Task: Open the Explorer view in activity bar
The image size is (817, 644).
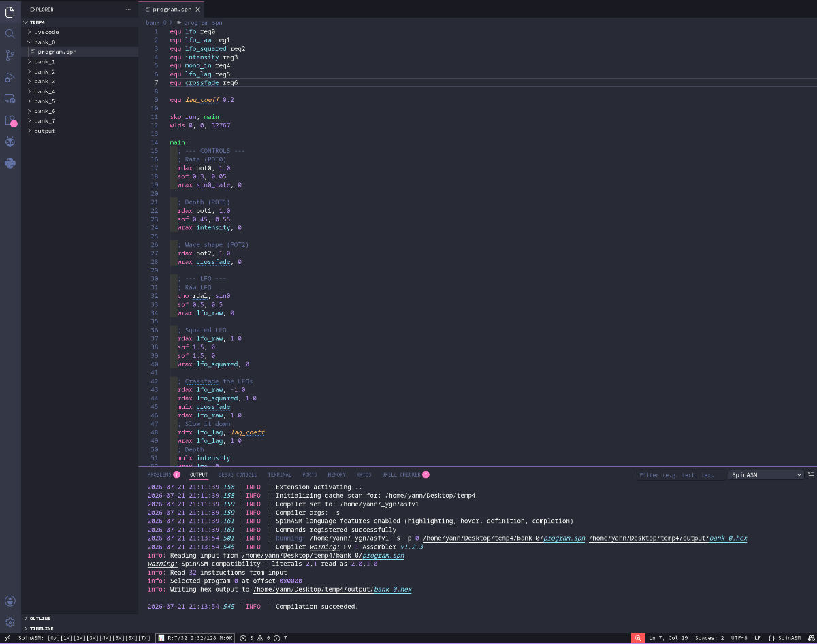Action: [x=10, y=12]
